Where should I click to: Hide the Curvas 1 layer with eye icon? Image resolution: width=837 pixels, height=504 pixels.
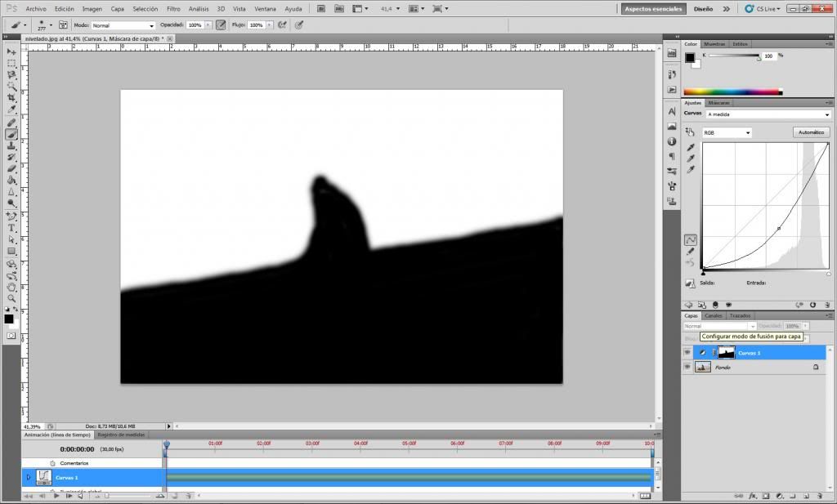tap(687, 353)
